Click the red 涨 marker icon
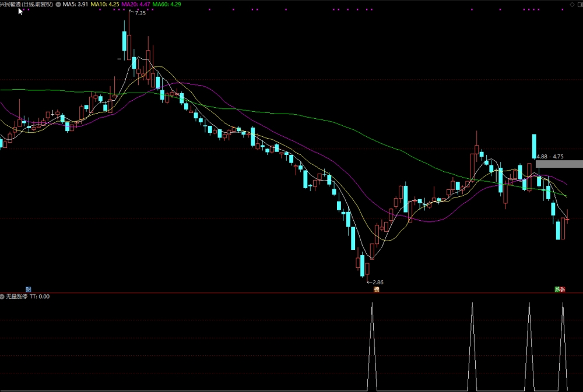583x392 pixels. coord(563,289)
